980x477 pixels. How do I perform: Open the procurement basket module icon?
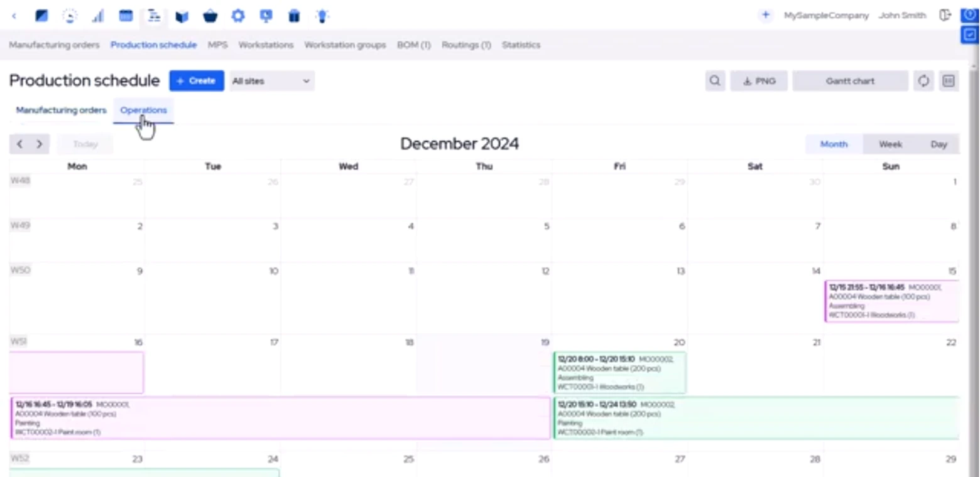tap(210, 16)
